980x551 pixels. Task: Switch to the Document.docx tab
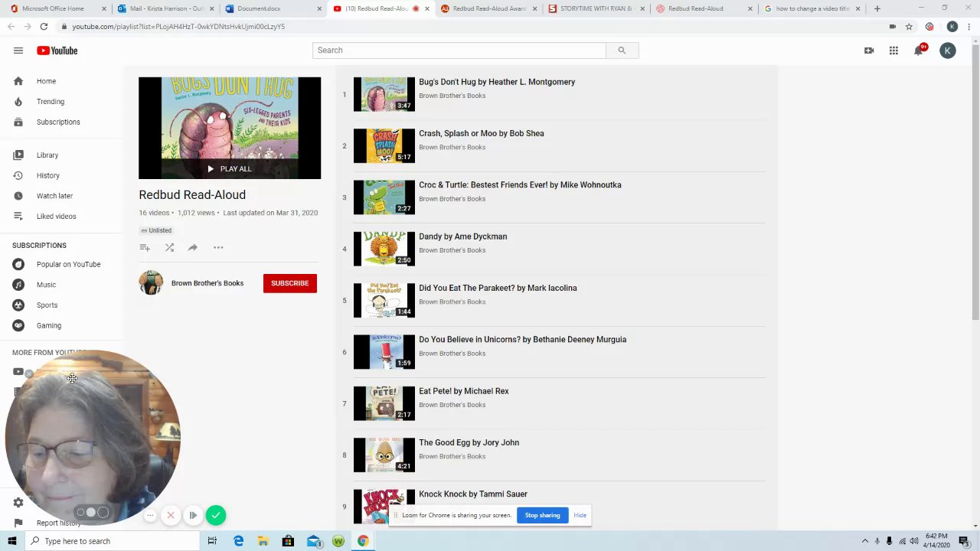[x=273, y=8]
